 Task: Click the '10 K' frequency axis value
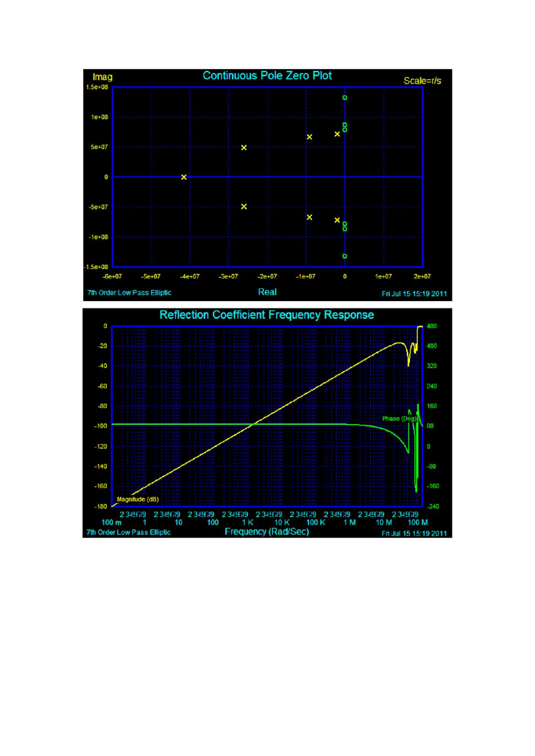281,523
